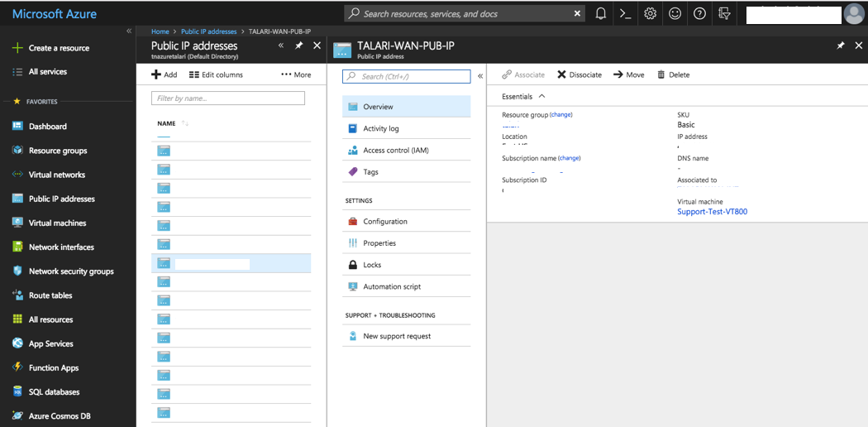Screen dimensions: 868x427
Task: Open portal settings gear icon
Action: 651,13
